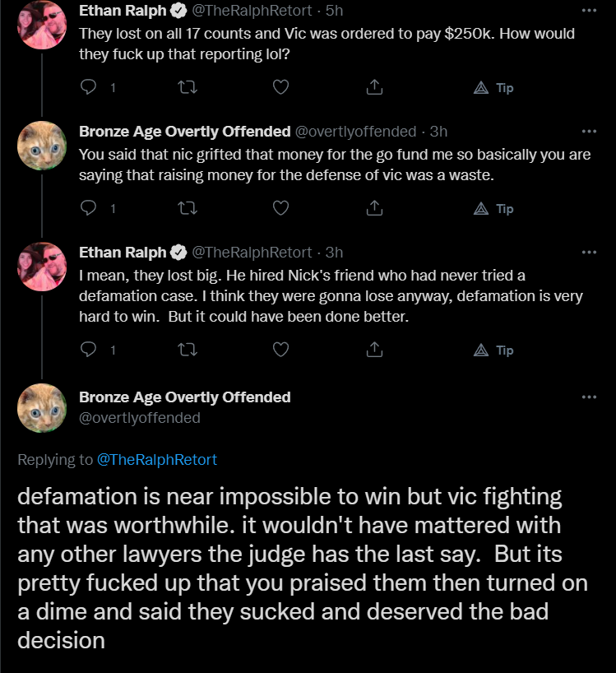Open the @overtlyoffended handle under main tweet author
The width and height of the screenshot is (616, 673).
pos(140,418)
